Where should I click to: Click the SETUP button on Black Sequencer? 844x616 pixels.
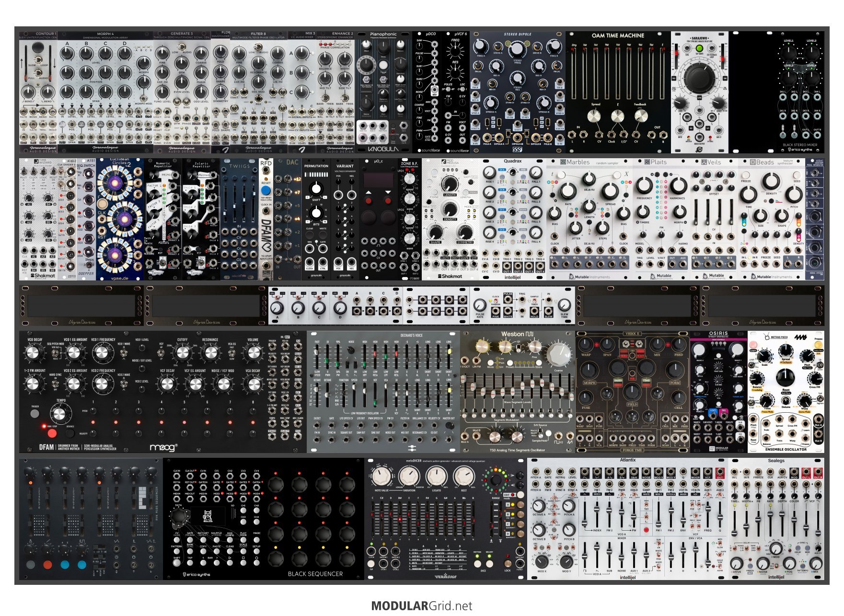point(256,551)
